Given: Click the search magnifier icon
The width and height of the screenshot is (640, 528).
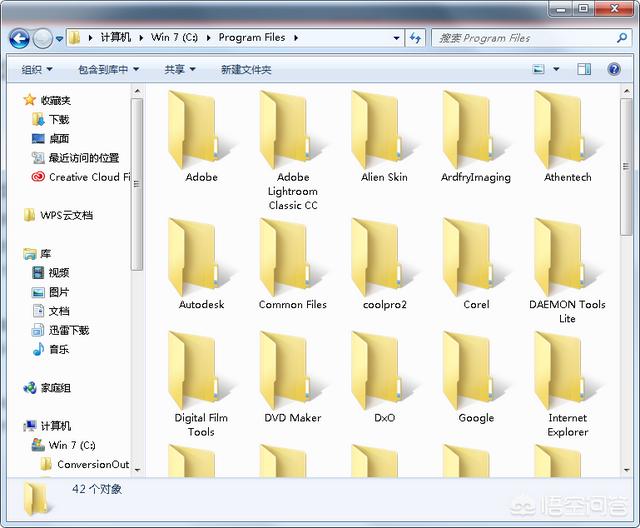Looking at the screenshot, I should [x=622, y=38].
